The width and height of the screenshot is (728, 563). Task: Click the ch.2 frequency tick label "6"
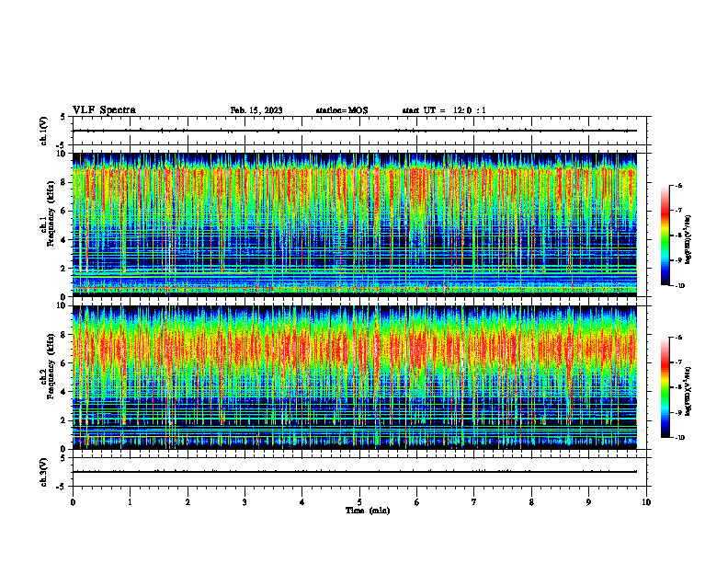click(x=64, y=363)
